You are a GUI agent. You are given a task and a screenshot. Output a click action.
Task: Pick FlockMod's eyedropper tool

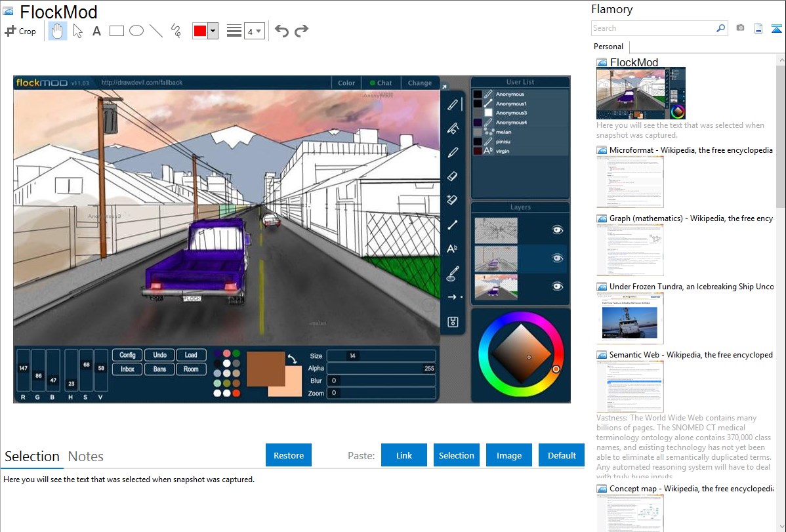453,274
